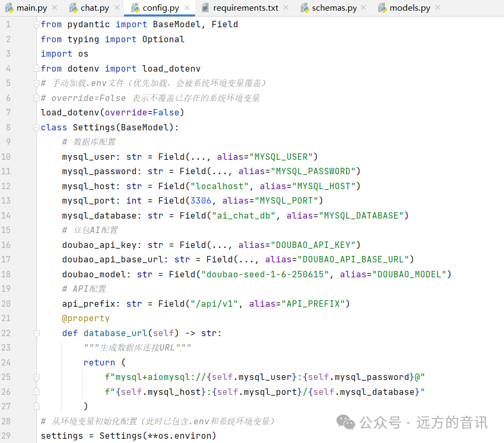Close the schemas.py tab

tap(363, 7)
